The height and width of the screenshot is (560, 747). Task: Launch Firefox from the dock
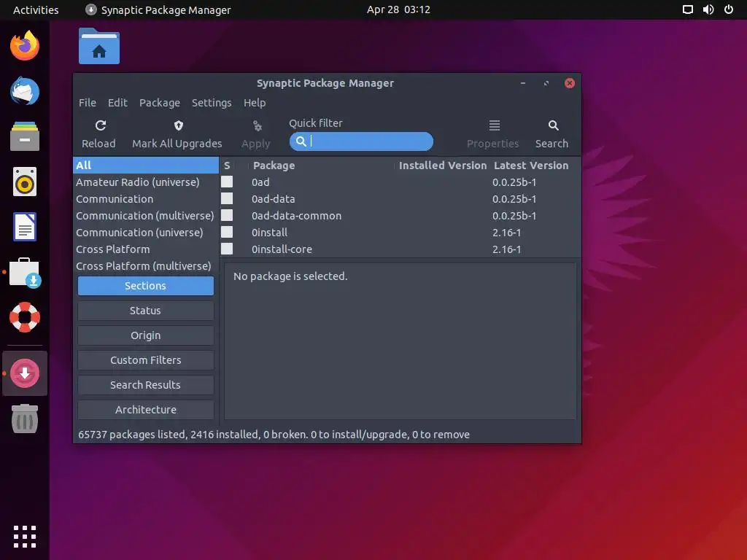25,46
